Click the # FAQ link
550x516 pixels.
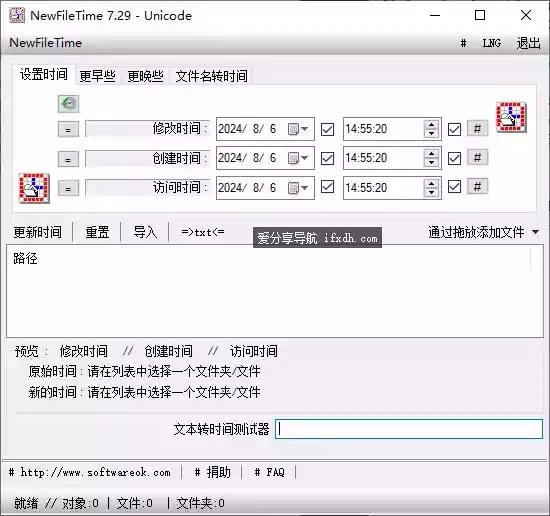(x=269, y=473)
